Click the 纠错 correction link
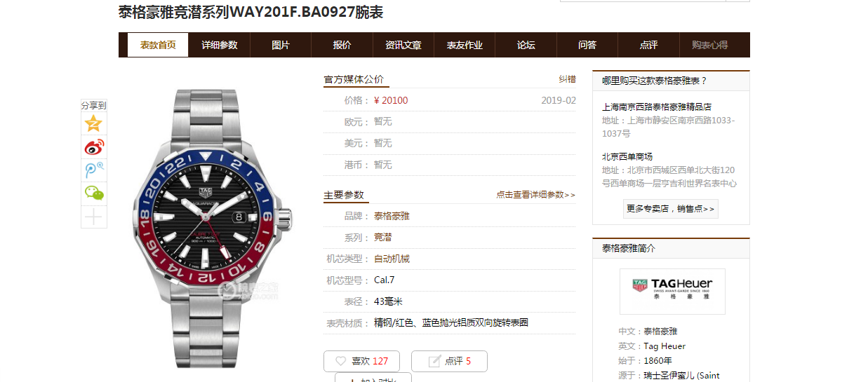This screenshot has width=868, height=382. [x=567, y=79]
